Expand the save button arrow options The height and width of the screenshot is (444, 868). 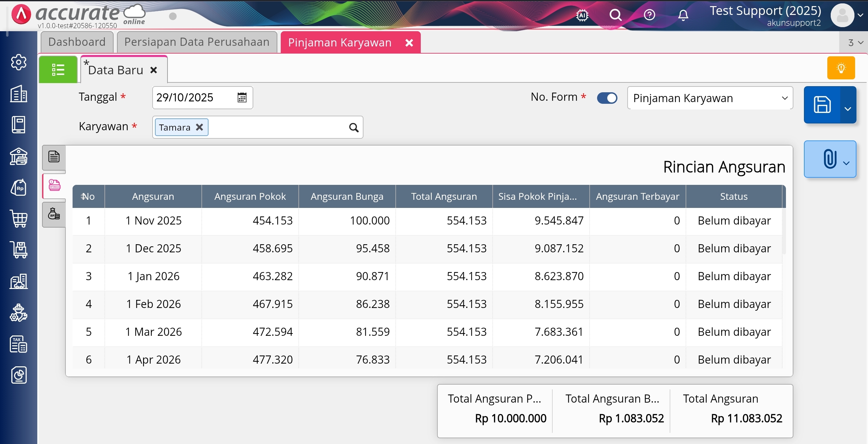tap(848, 109)
